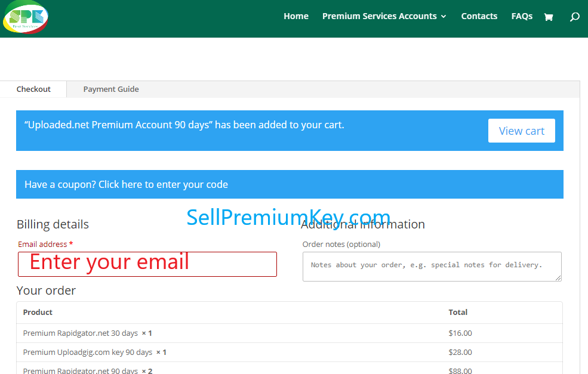Viewport: 588px width, 374px height.
Task: Expand the Premium Services Accounts dropdown
Action: (x=380, y=16)
